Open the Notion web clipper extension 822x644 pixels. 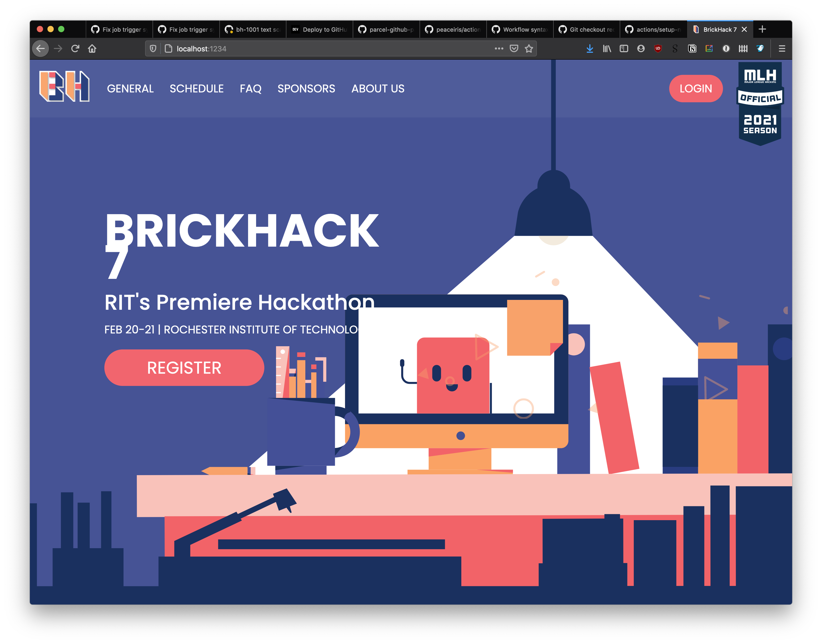pyautogui.click(x=692, y=49)
